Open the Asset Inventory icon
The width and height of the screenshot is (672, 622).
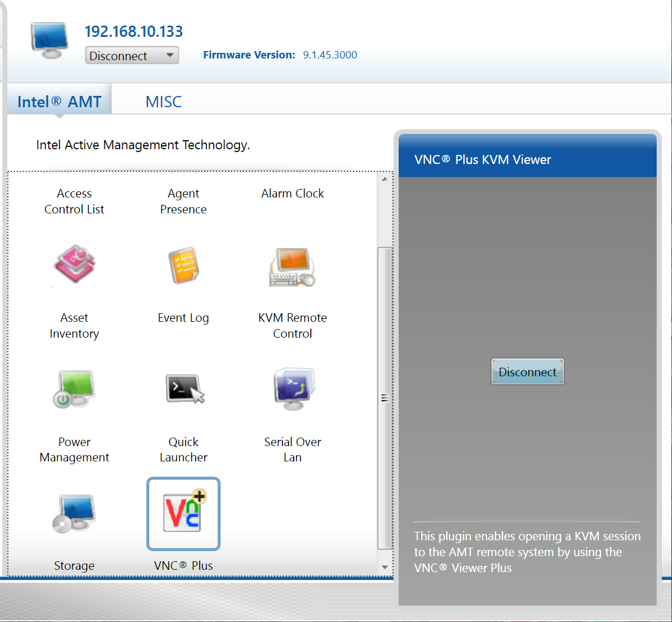pyautogui.click(x=74, y=264)
